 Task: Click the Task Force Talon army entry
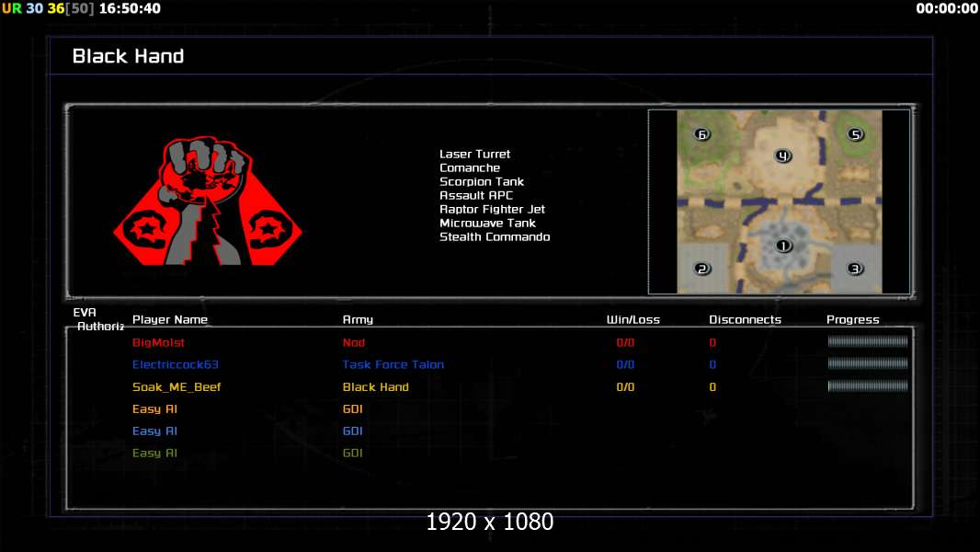393,364
